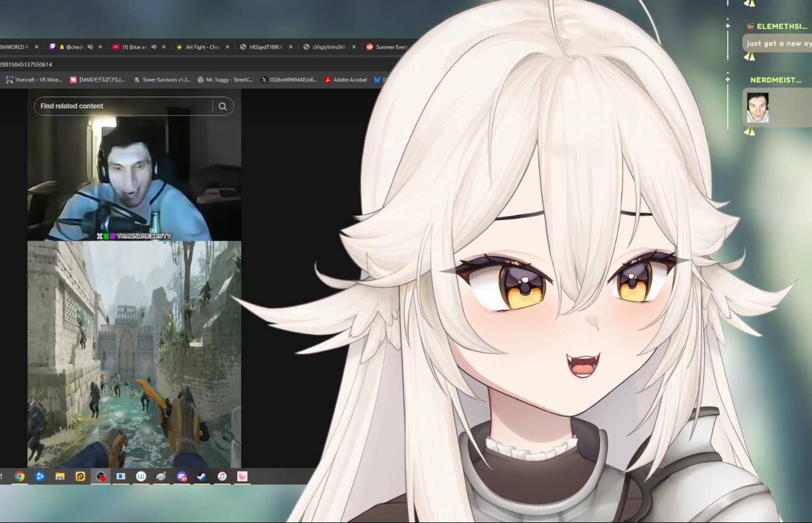The image size is (812, 523).
Task: Open File Explorer from the taskbar
Action: pos(60,476)
